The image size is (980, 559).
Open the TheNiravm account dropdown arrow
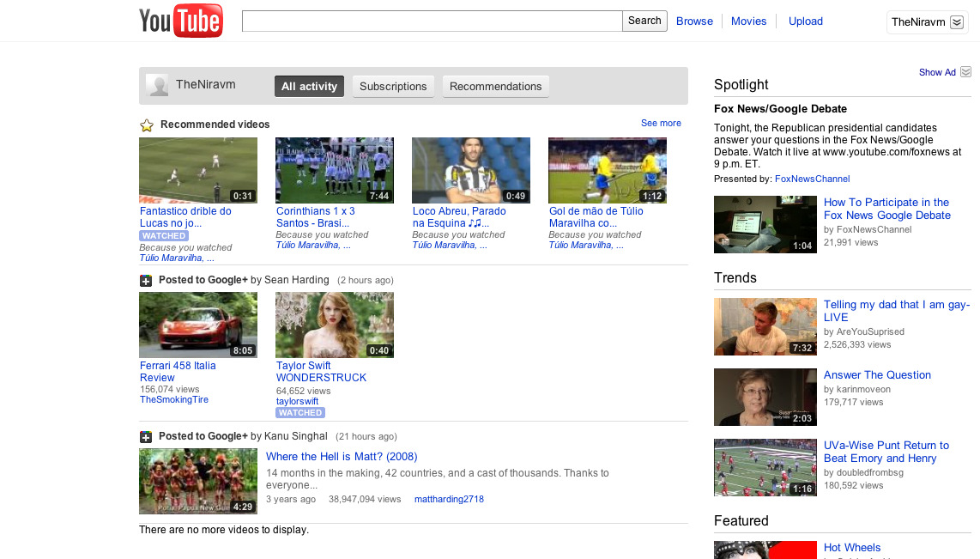pyautogui.click(x=956, y=21)
